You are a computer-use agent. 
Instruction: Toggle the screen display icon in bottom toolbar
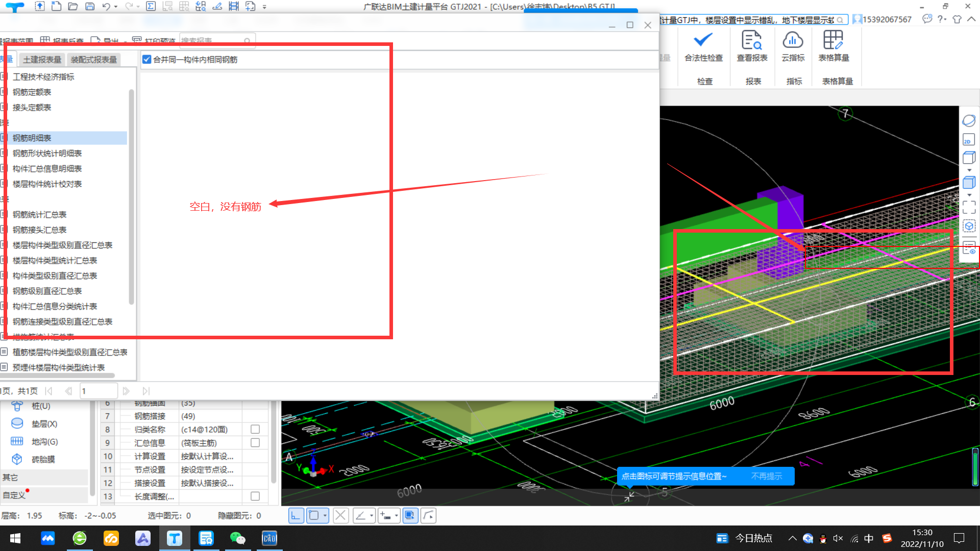(410, 516)
